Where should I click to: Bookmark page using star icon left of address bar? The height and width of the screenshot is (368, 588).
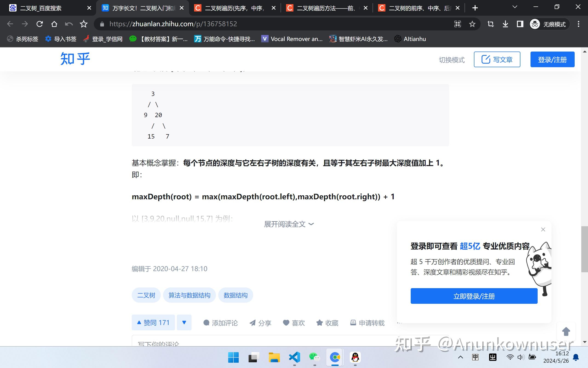click(84, 24)
